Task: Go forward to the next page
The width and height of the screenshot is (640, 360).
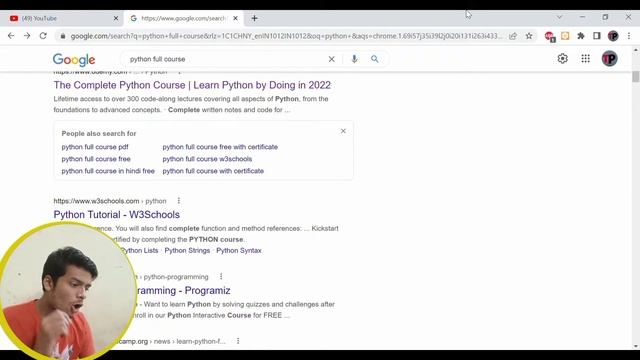Action: point(27,36)
